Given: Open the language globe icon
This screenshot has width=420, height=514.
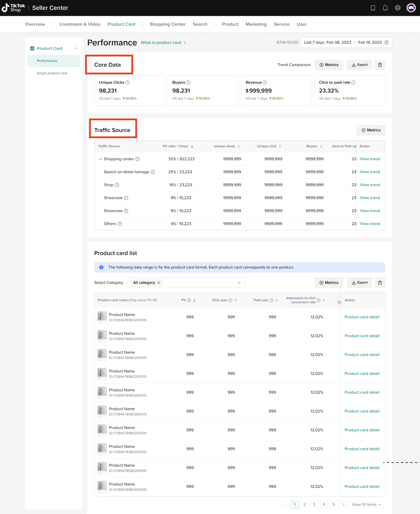Looking at the screenshot, I should [397, 8].
